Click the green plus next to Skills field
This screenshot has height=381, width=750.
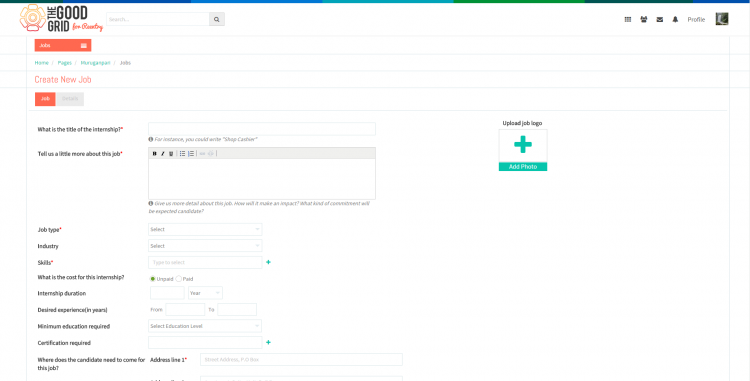click(x=268, y=262)
